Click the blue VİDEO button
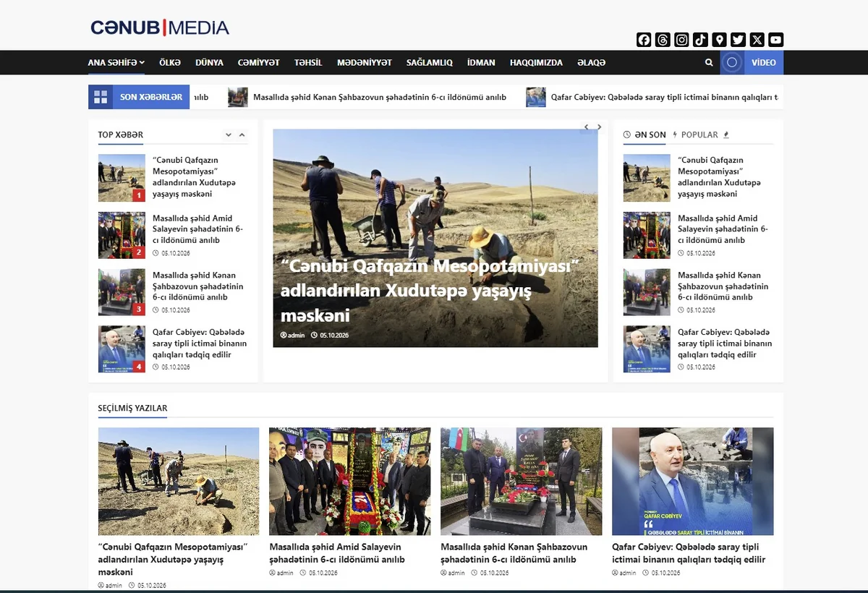The height and width of the screenshot is (593, 868). pos(764,63)
